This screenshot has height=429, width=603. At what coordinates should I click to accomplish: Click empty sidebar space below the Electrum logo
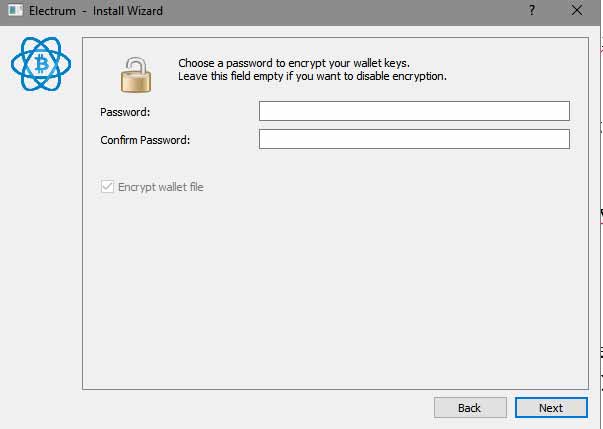click(41, 250)
